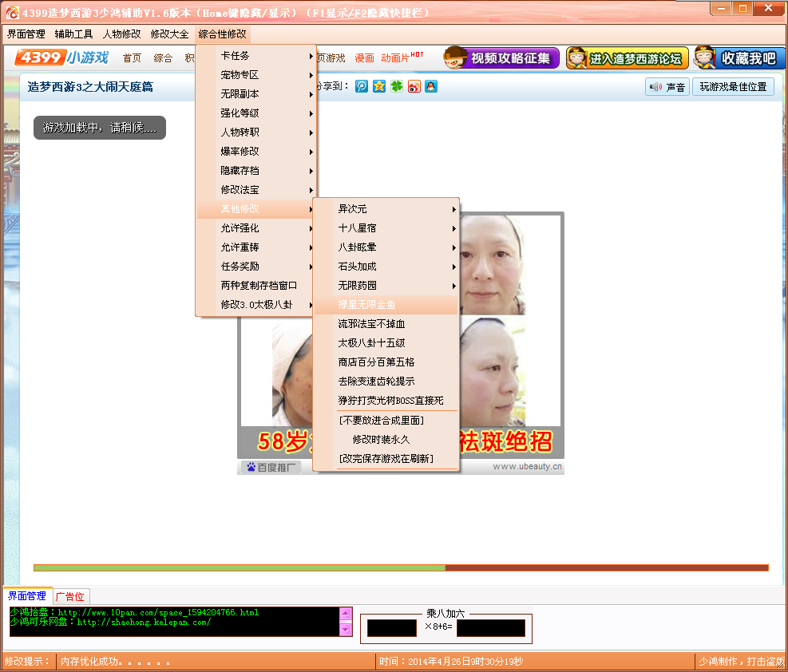This screenshot has width=788, height=672.
Task: Click the app icon in title bar
Action: point(12,13)
